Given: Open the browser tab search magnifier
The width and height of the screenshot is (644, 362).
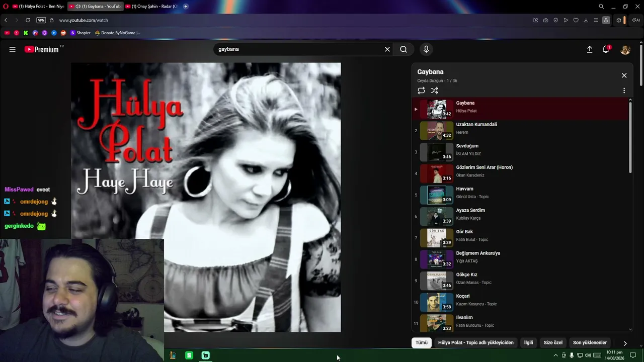Looking at the screenshot, I should 601,7.
